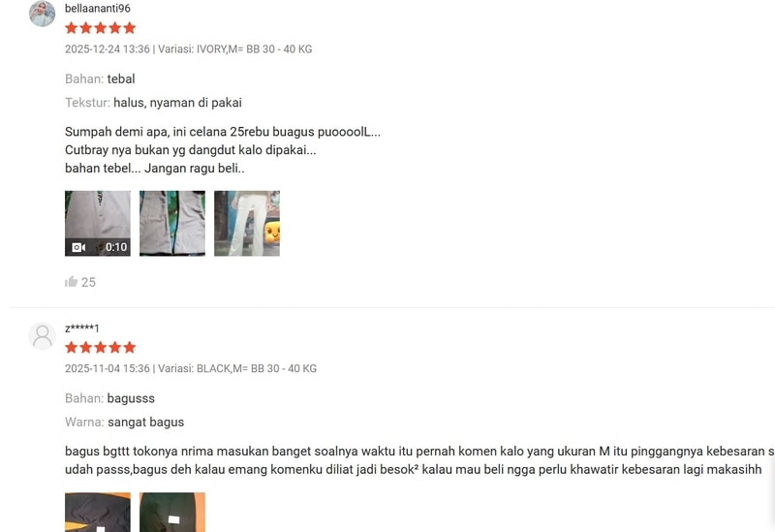
Task: Click review text starting 'bagus bgttt tokonya'
Action: [419, 460]
